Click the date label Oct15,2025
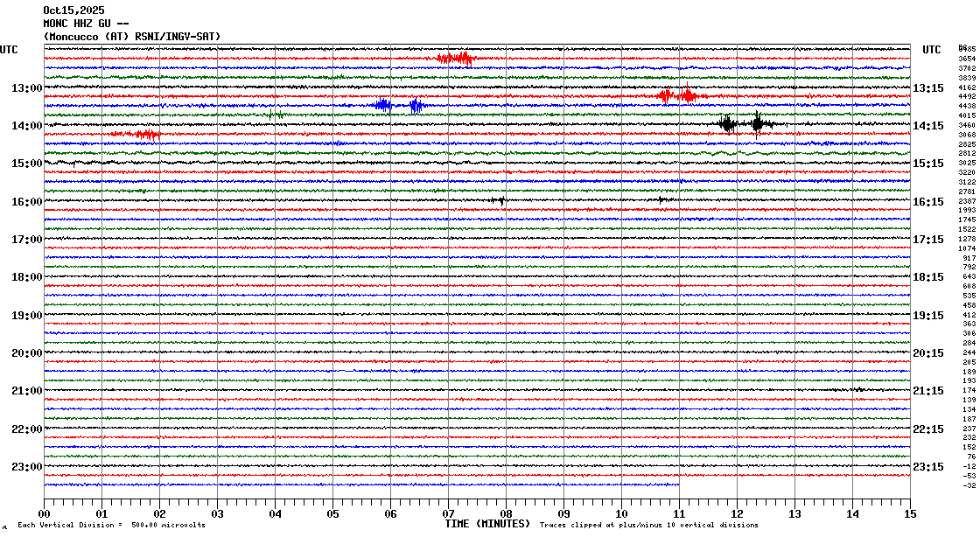This screenshot has height=537, width=980. [x=73, y=10]
